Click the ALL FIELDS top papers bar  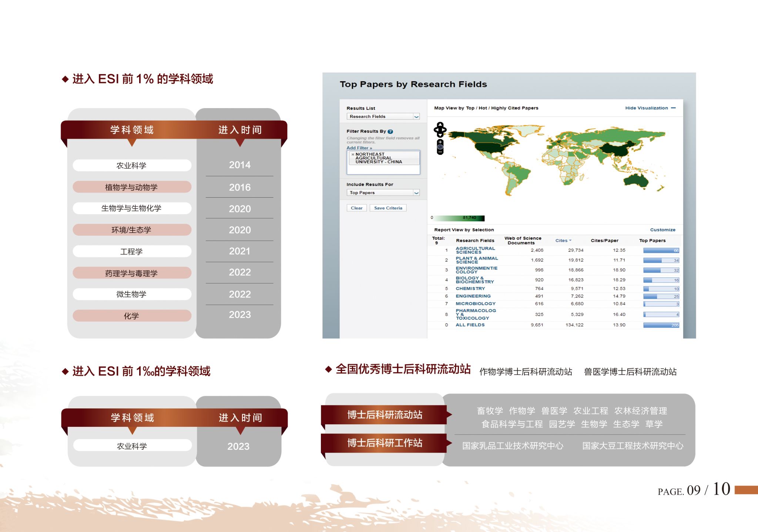(x=661, y=325)
